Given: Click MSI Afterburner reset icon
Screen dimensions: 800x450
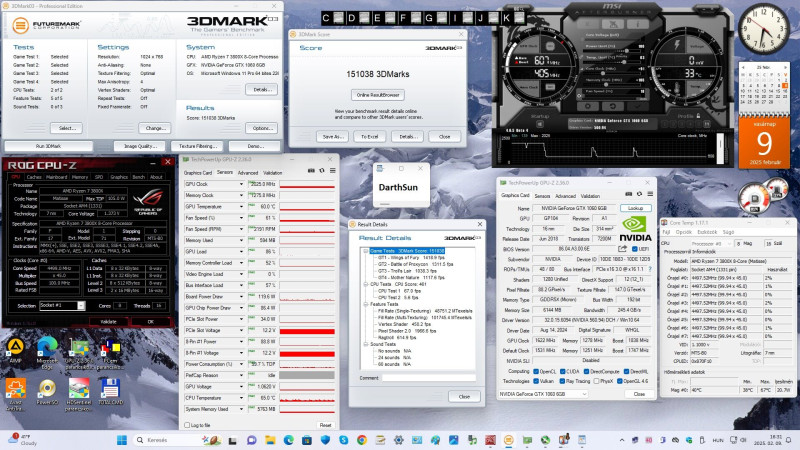Looking at the screenshot, I should pos(612,106).
